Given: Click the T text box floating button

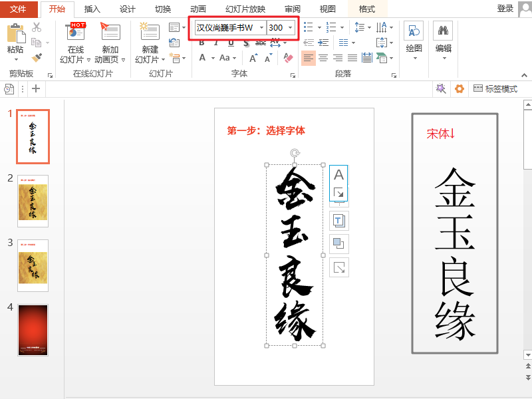Looking at the screenshot, I should pos(339,221).
